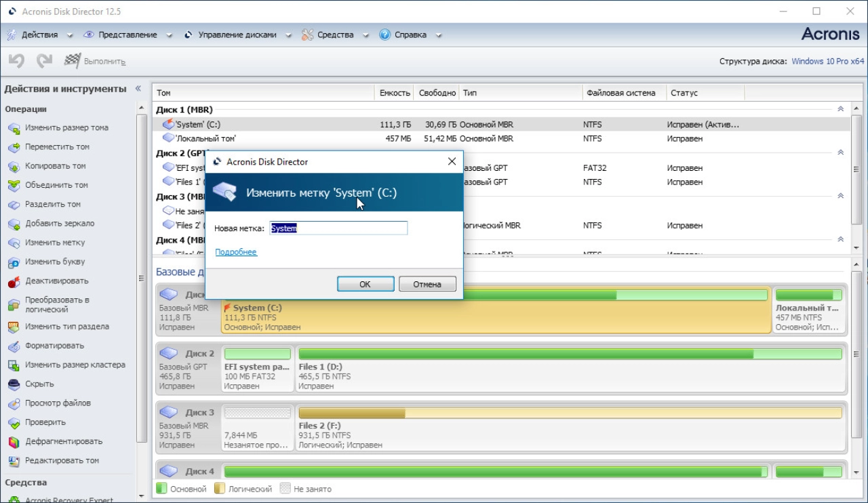Click the yellow usage bar of Files 2 (F:)

[570, 413]
